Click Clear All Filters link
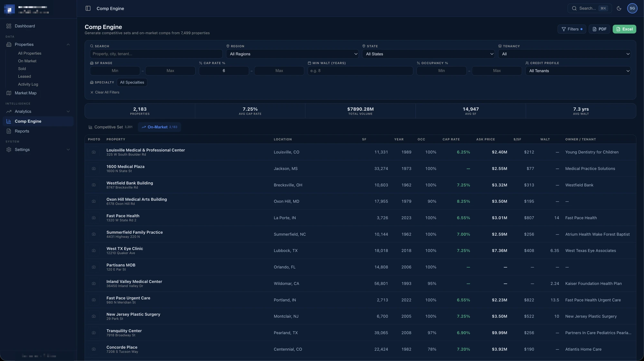Image resolution: width=644 pixels, height=361 pixels. 105,93
